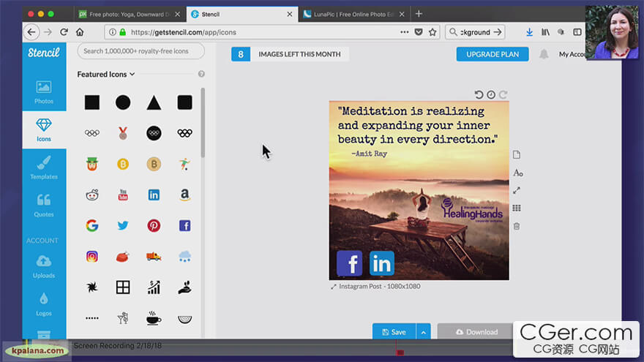Screen dimensions: 644x362
Task: Open the notifications bell
Action: pos(544,54)
